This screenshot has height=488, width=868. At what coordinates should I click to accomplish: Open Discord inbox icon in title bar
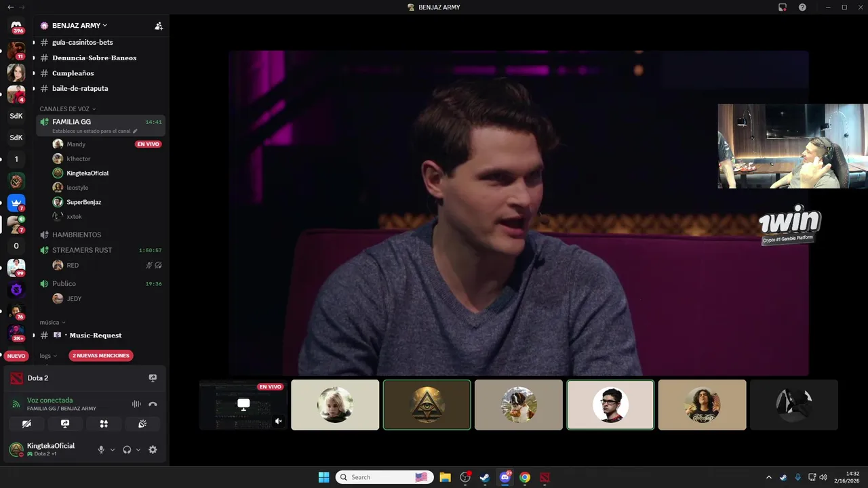click(783, 7)
